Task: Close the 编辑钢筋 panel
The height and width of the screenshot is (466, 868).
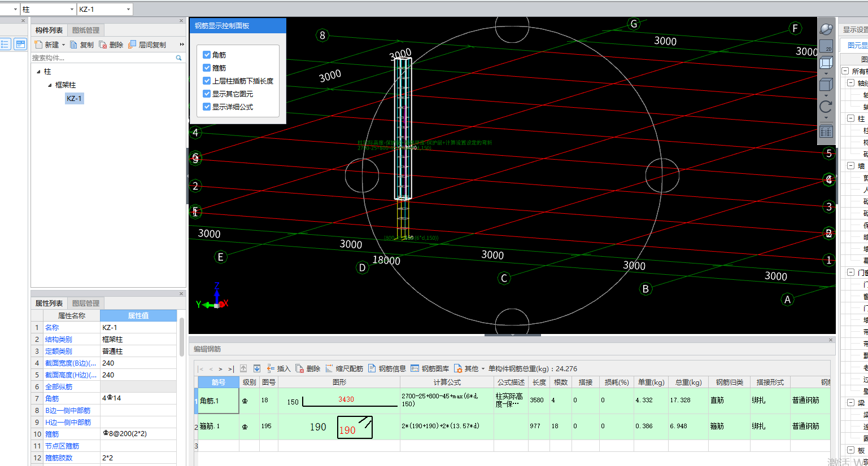Action: [x=831, y=340]
